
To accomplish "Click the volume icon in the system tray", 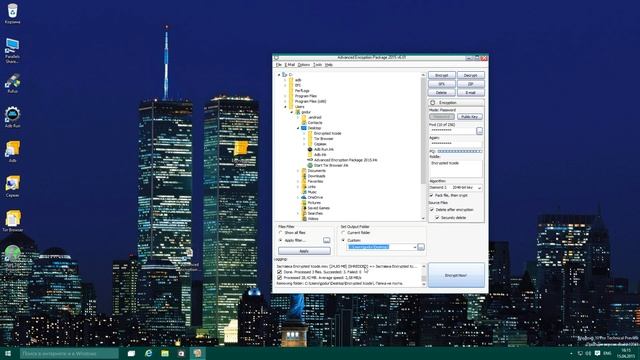I will pos(588,353).
